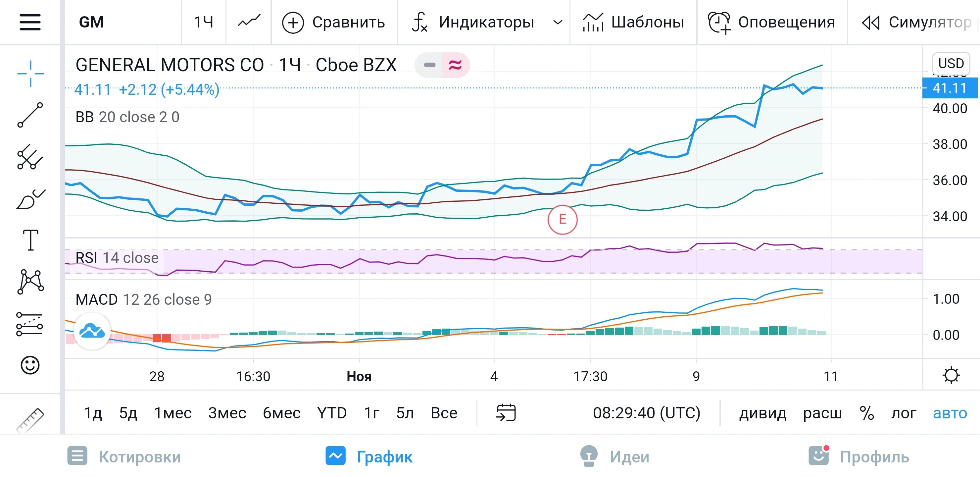Toggle percent scale mode

point(867,413)
